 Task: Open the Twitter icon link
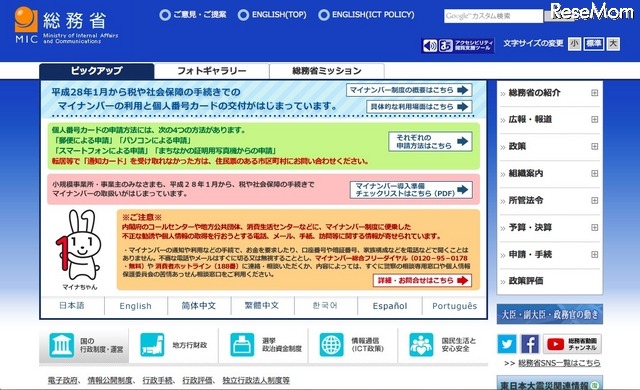[507, 344]
